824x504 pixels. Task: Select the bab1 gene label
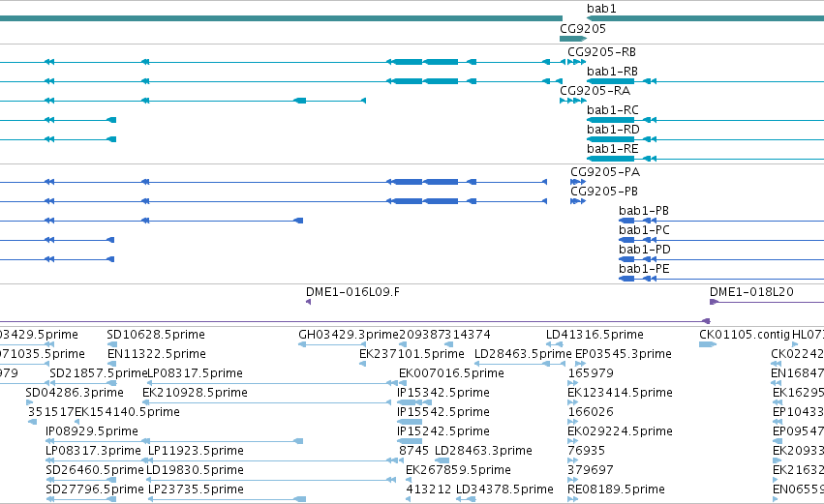coord(601,9)
